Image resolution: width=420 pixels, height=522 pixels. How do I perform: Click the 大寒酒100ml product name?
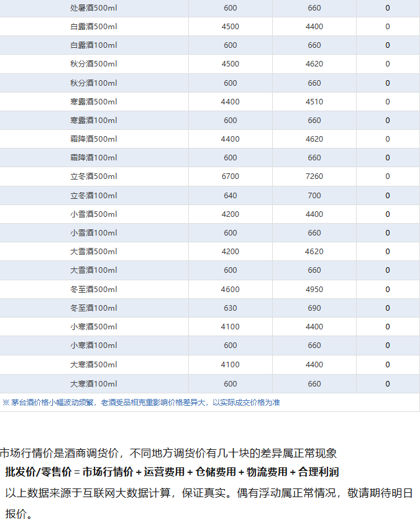point(94,383)
